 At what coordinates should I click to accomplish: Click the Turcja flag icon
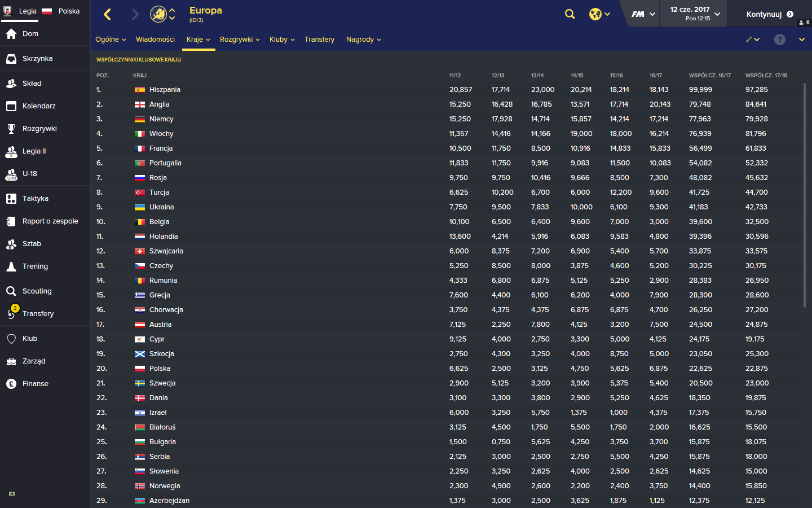(140, 192)
